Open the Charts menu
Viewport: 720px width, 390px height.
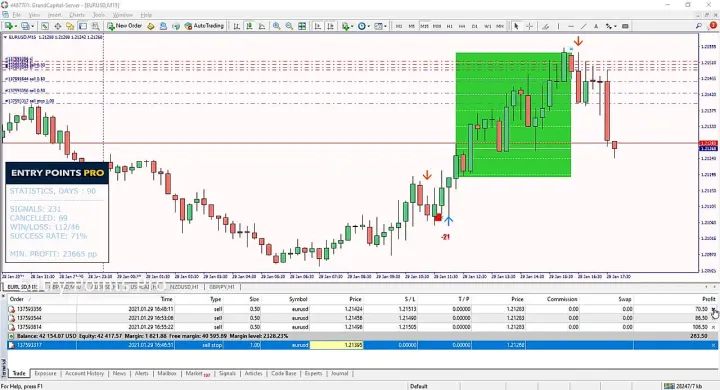click(77, 15)
